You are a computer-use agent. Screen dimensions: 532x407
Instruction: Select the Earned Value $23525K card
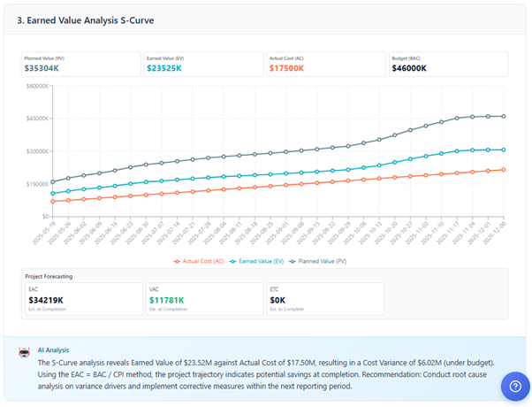(203, 65)
